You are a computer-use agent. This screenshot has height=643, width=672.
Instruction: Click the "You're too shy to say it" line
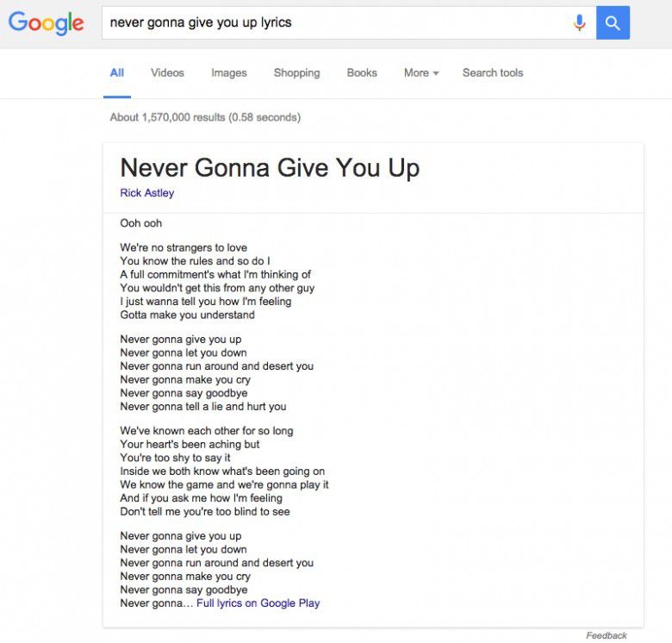pyautogui.click(x=176, y=458)
